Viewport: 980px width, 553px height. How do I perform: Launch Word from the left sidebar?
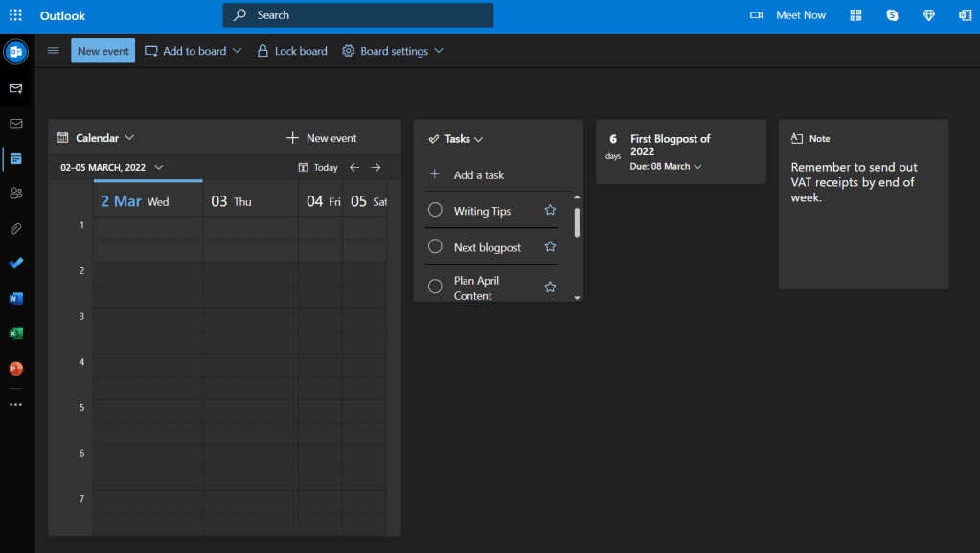pos(15,298)
